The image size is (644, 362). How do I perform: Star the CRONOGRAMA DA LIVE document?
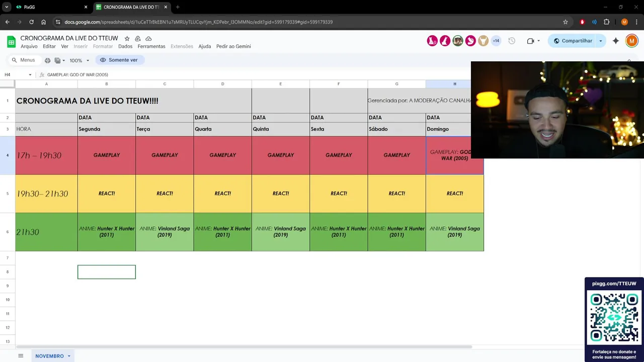(127, 39)
